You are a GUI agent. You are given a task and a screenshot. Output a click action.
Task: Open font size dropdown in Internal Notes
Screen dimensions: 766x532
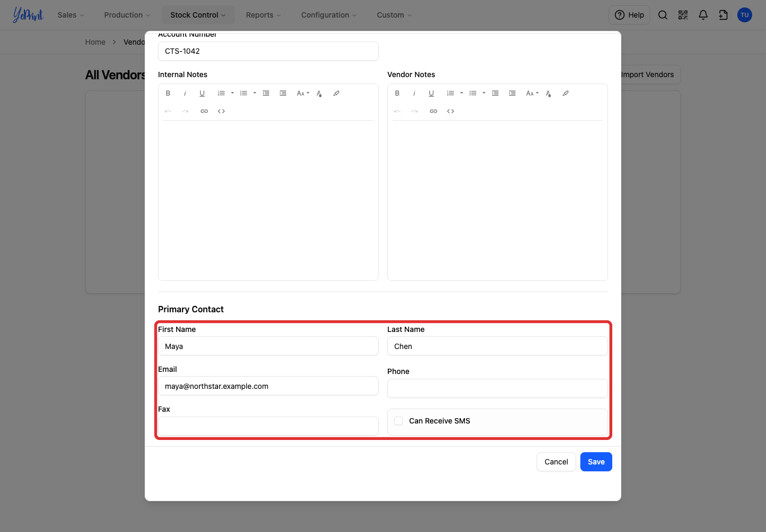click(303, 93)
